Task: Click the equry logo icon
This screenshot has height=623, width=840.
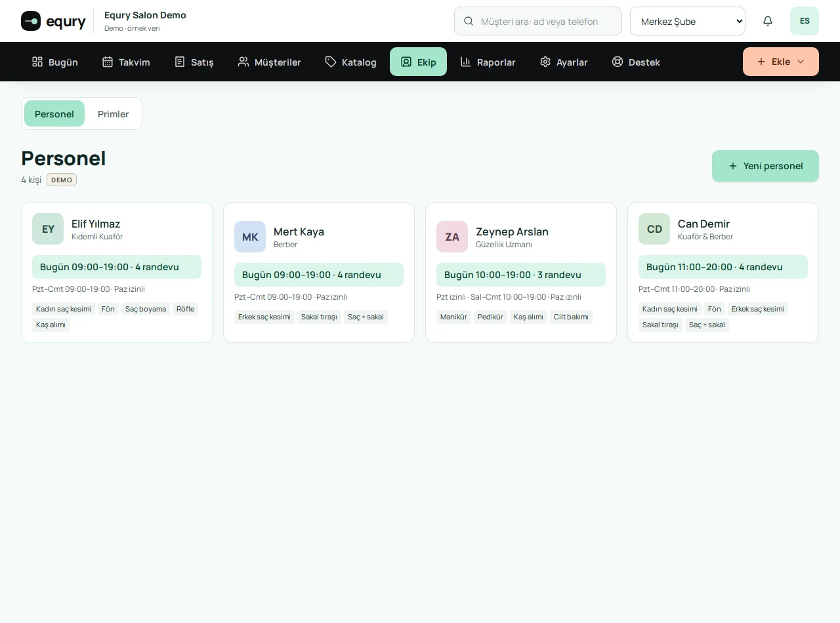Action: (x=31, y=21)
